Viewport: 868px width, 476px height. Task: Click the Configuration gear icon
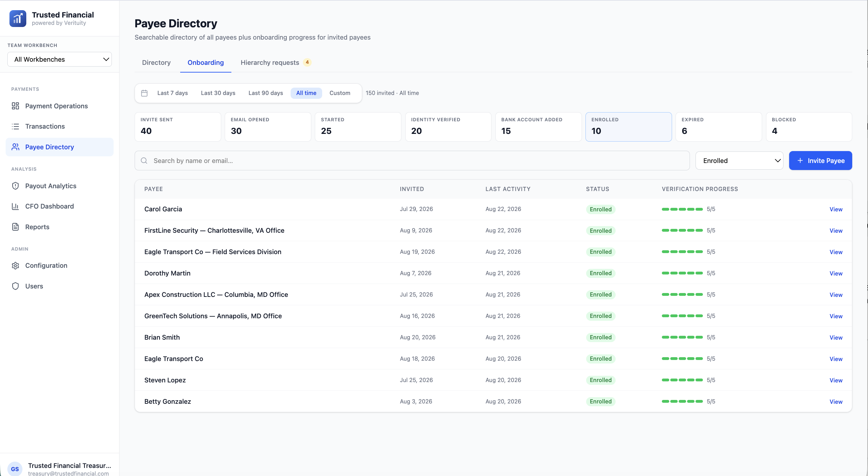point(15,265)
